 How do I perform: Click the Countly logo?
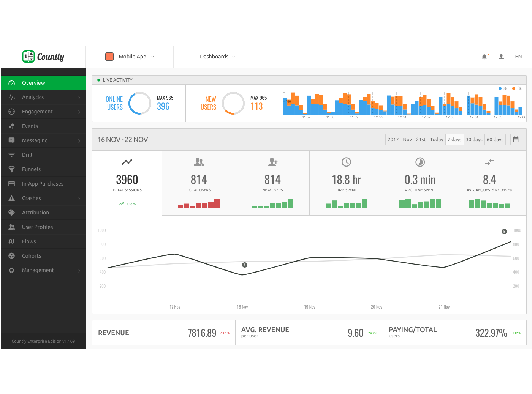click(43, 57)
